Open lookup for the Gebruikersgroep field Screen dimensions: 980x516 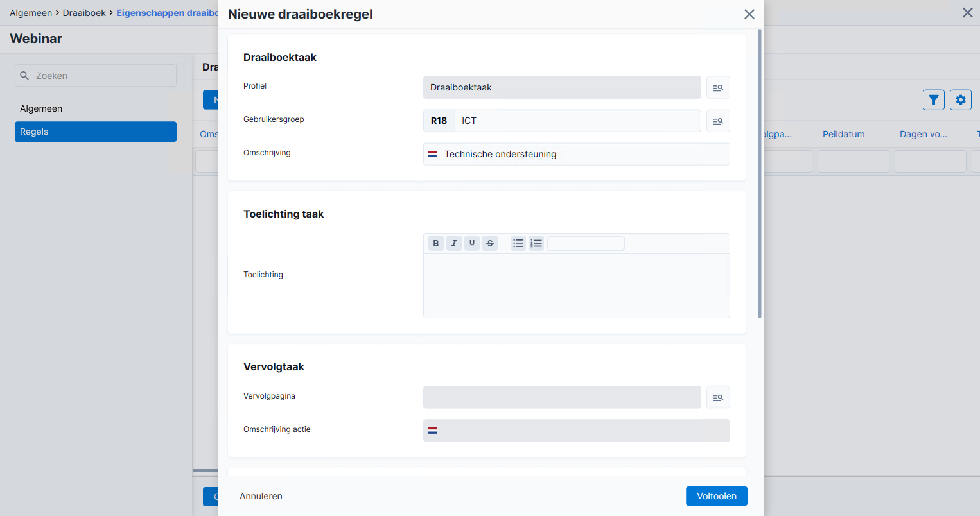coord(718,121)
